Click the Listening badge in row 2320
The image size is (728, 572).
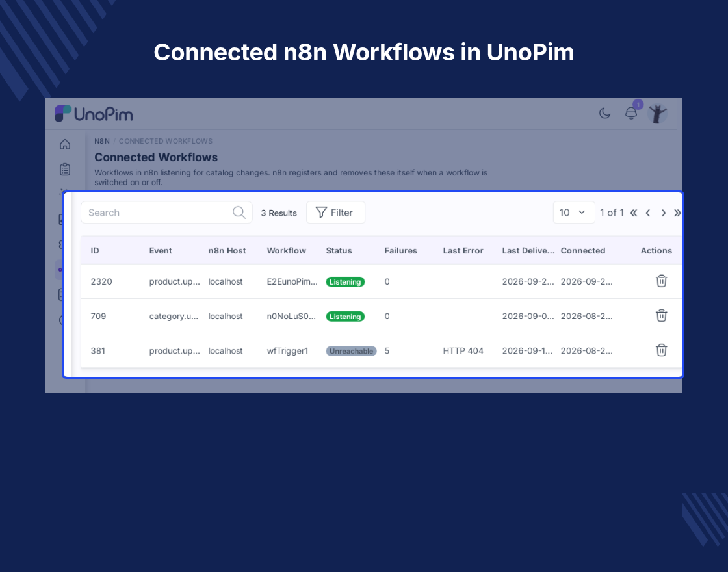[345, 282]
